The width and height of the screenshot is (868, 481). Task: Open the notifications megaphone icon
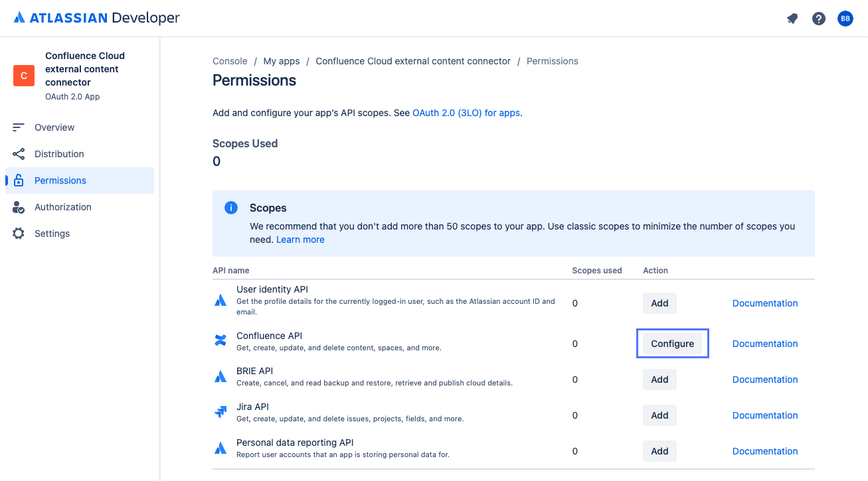792,19
